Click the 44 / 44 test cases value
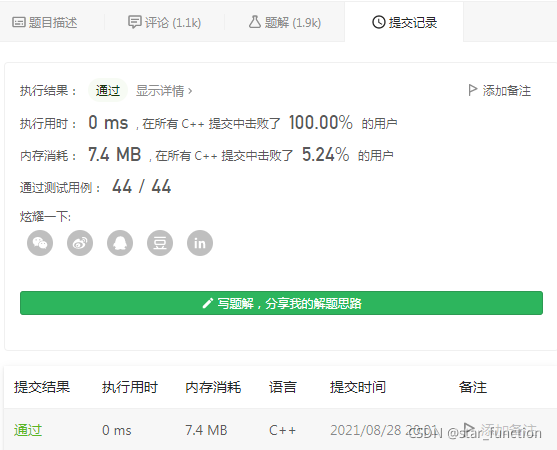Viewport: 557px width, 450px height. [x=141, y=186]
